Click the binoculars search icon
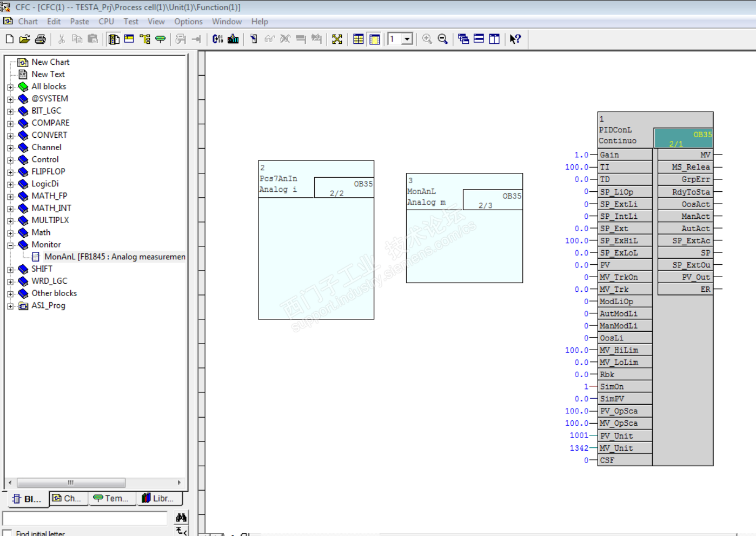Screen dimensions: 756x536 (x=181, y=518)
